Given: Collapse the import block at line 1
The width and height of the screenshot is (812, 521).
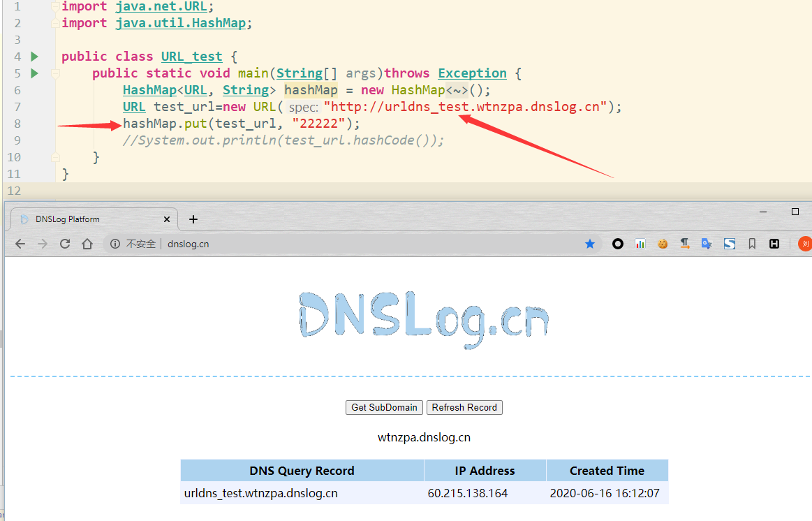Looking at the screenshot, I should pyautogui.click(x=55, y=7).
